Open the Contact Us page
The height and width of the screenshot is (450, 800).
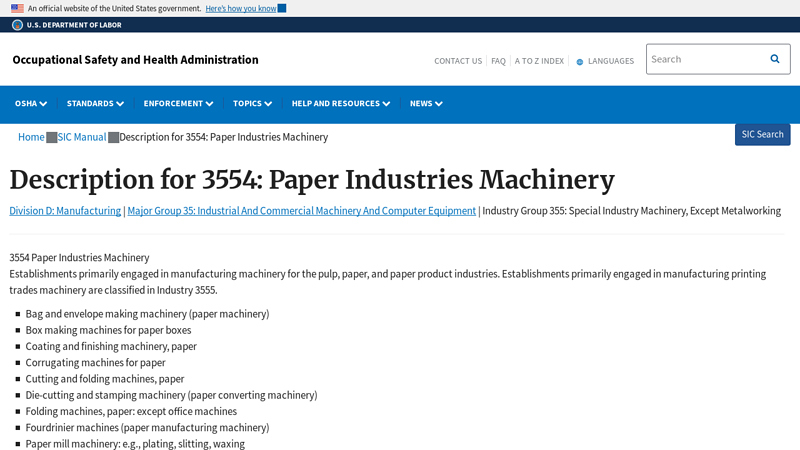click(x=458, y=61)
